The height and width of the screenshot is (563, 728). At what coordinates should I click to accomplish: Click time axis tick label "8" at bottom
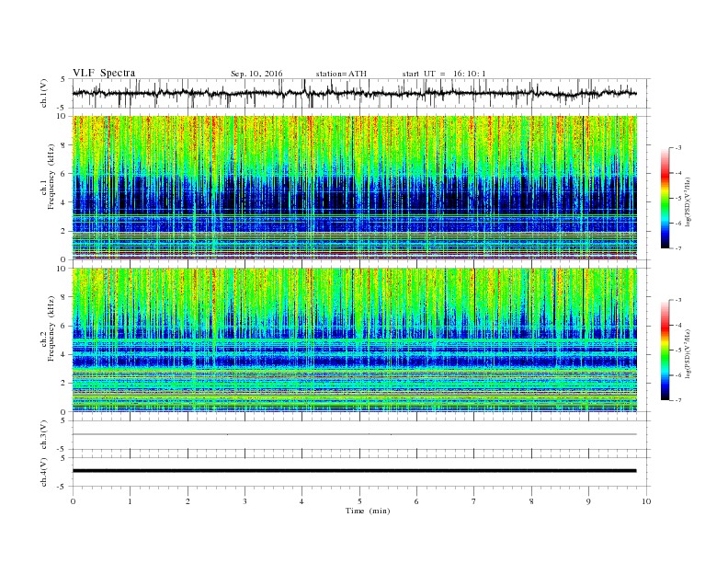[x=531, y=501]
